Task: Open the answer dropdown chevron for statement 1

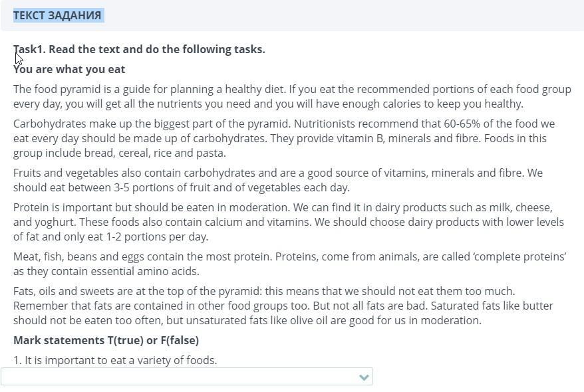Action: coord(364,377)
